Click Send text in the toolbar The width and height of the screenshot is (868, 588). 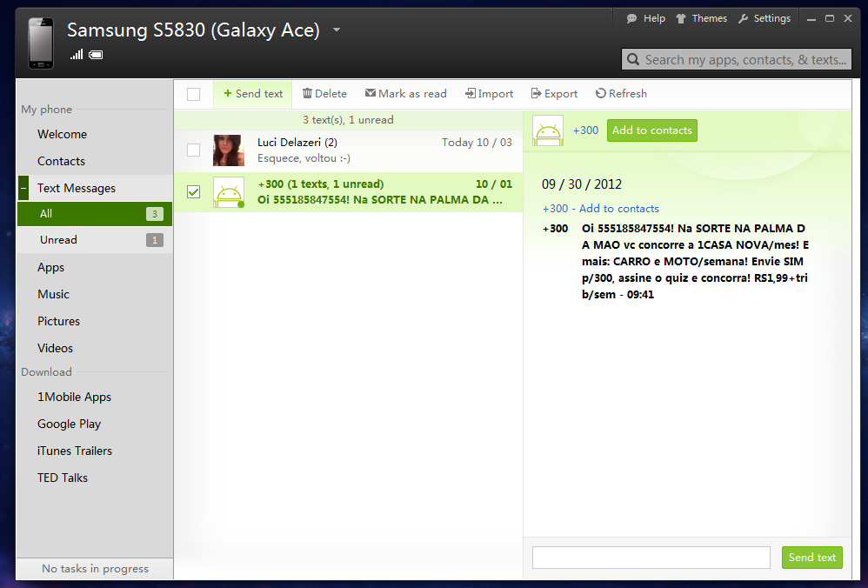pyautogui.click(x=253, y=94)
